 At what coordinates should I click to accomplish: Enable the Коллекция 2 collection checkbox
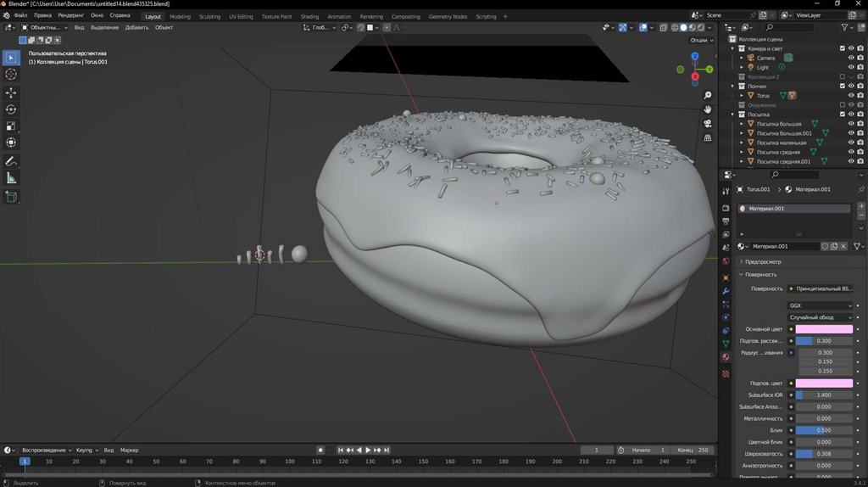click(x=842, y=77)
